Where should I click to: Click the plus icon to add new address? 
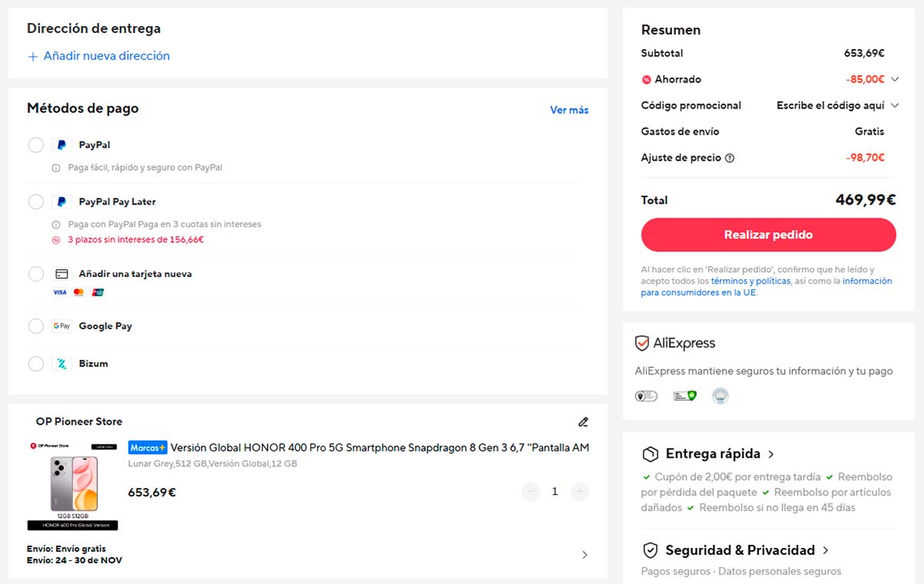coord(32,56)
